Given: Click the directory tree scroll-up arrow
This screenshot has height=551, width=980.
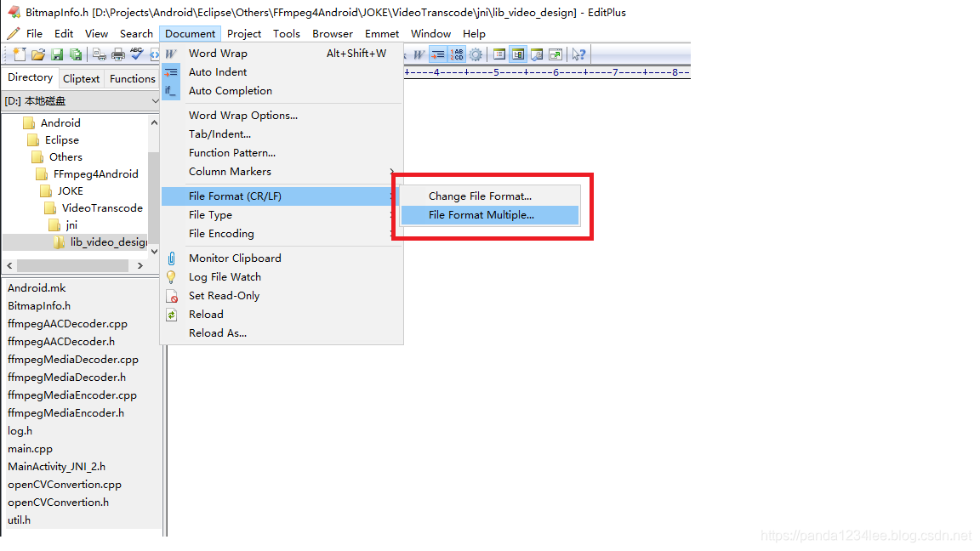Looking at the screenshot, I should point(154,122).
